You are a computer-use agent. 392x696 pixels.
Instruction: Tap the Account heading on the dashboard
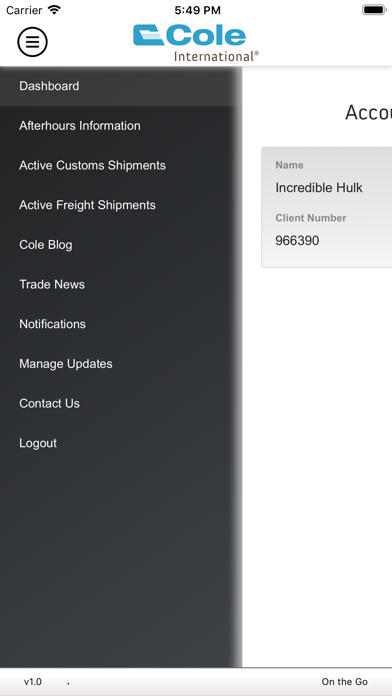[368, 113]
